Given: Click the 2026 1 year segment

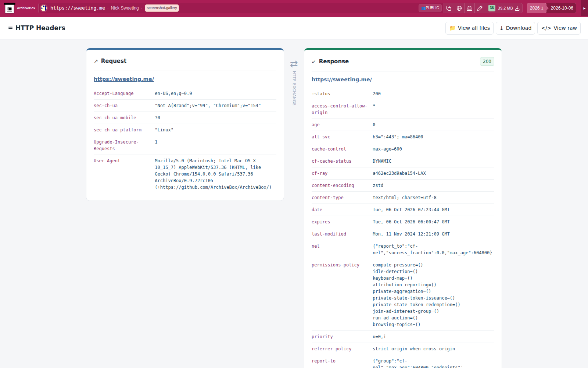Looking at the screenshot, I should tap(537, 8).
